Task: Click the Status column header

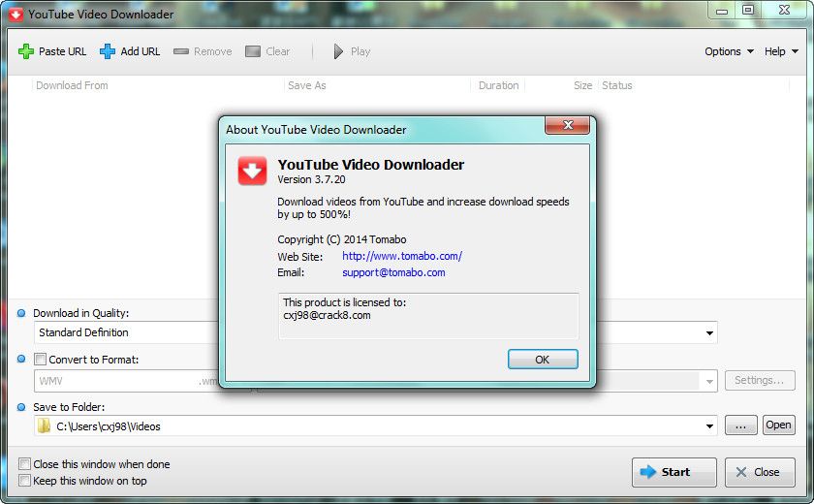Action: click(616, 85)
